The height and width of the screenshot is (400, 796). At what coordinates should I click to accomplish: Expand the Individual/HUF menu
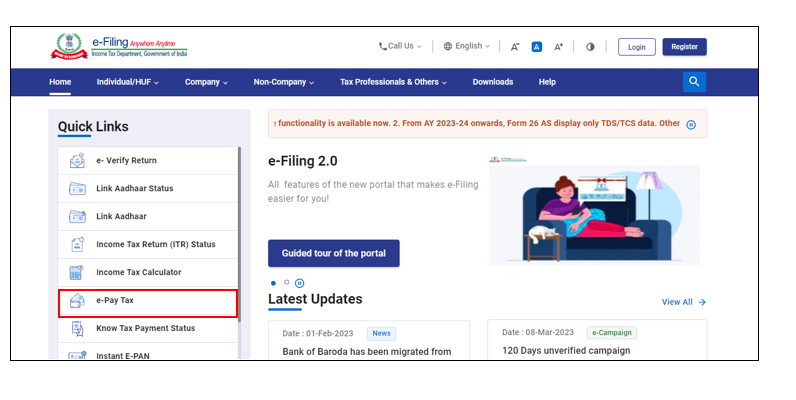tap(130, 82)
